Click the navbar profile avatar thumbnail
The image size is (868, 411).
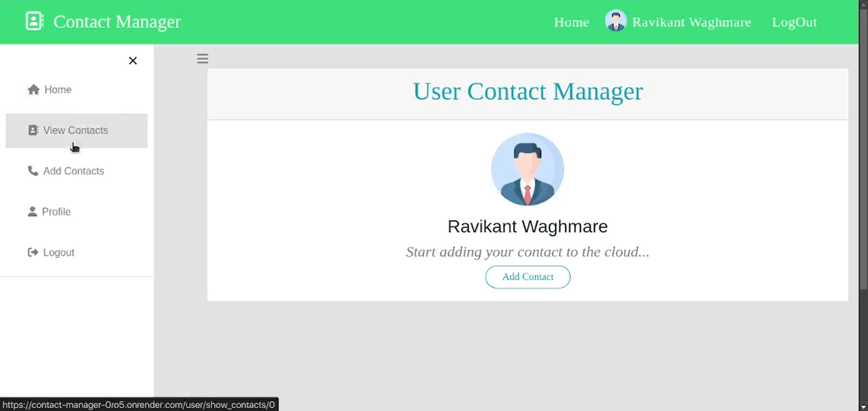coord(615,20)
